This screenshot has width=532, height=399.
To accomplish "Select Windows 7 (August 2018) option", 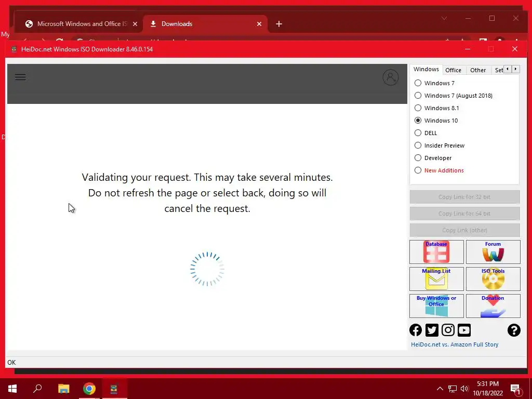I will (454, 96).
